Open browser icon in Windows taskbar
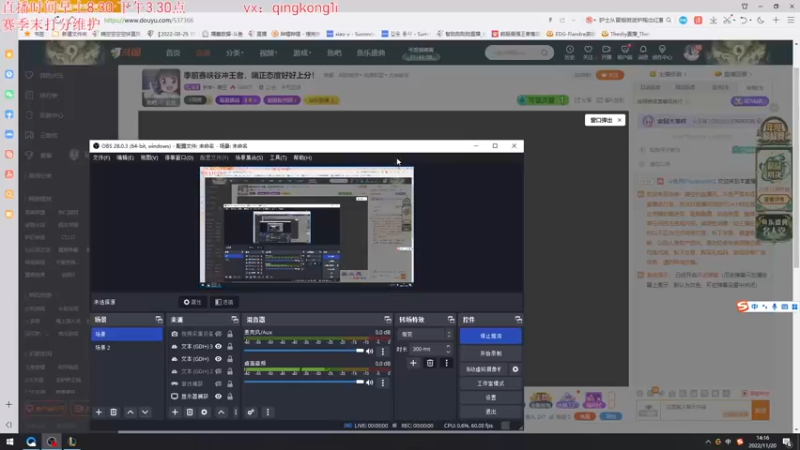The image size is (800, 450). pos(31,442)
